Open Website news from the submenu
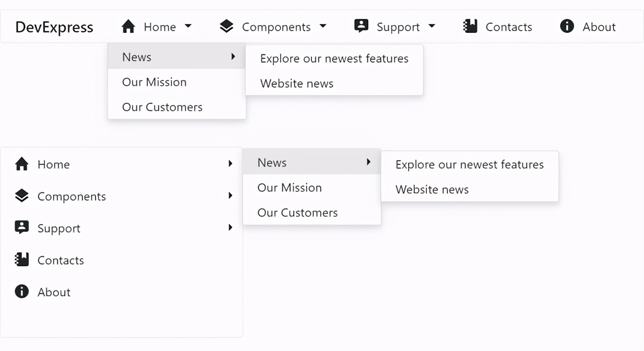The image size is (644, 351). [x=431, y=189]
